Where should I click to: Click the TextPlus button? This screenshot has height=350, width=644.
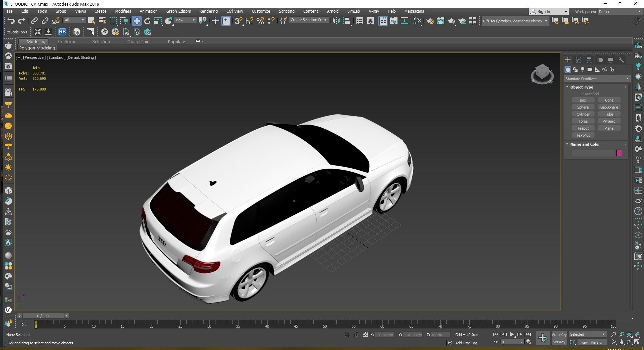coord(583,135)
